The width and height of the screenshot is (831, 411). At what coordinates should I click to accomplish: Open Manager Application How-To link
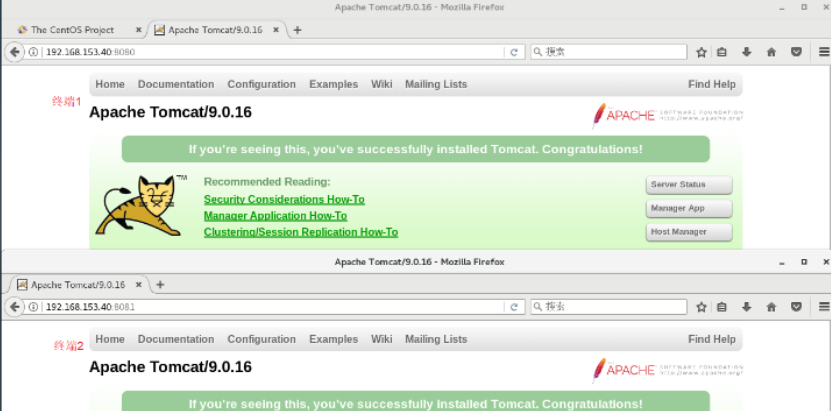click(x=276, y=216)
